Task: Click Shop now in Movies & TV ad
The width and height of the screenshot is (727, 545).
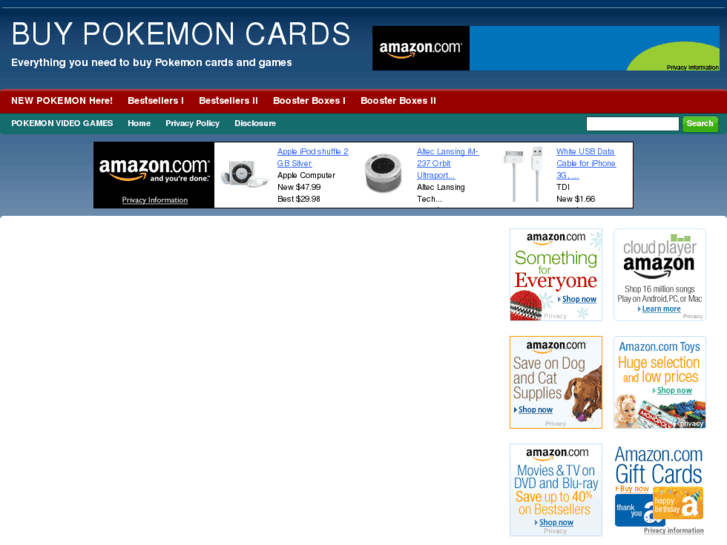Action: click(556, 522)
